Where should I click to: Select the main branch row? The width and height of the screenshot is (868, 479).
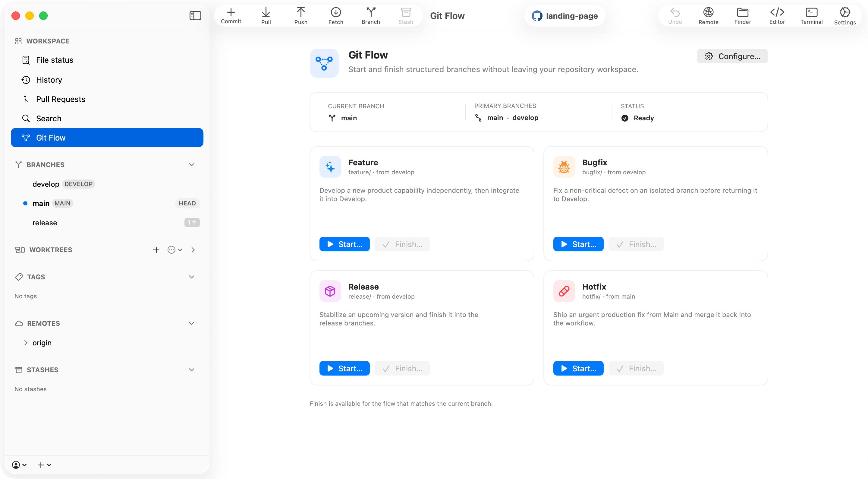pyautogui.click(x=107, y=203)
